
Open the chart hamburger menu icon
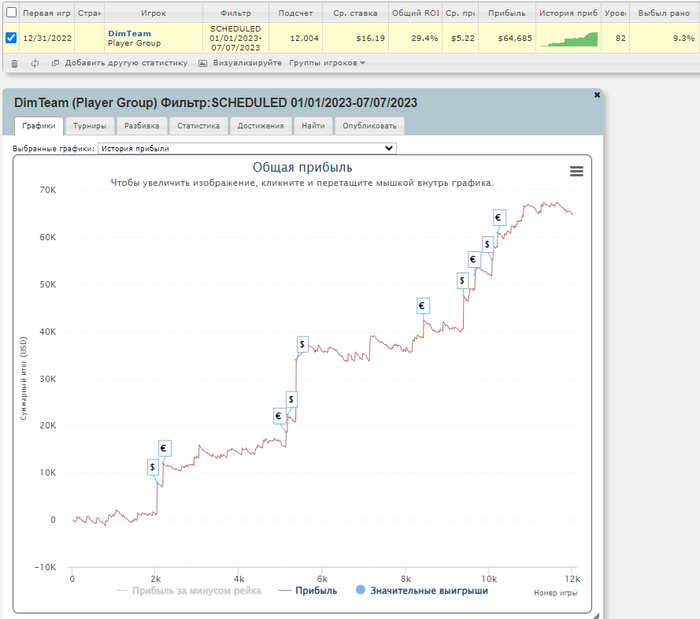[x=576, y=171]
